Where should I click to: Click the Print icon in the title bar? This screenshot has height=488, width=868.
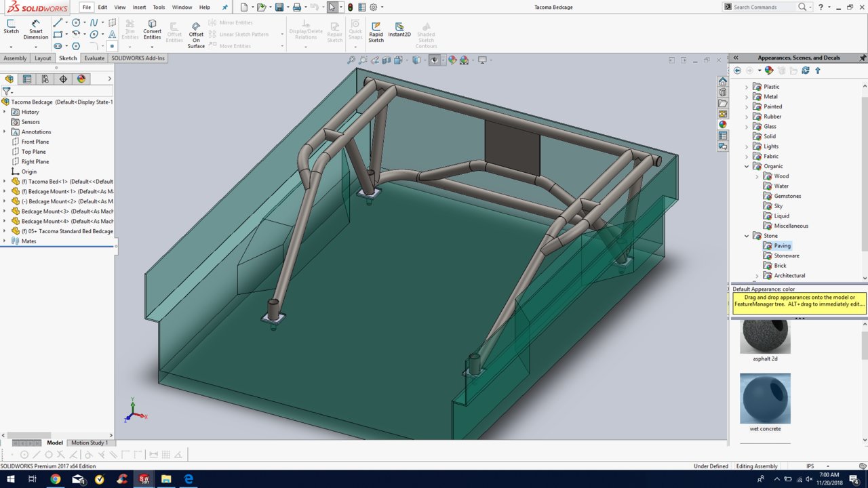tap(296, 7)
